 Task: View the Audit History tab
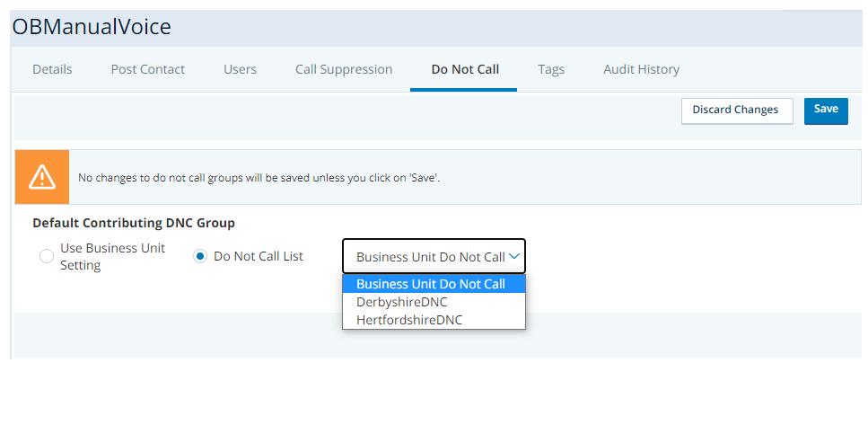(x=642, y=69)
